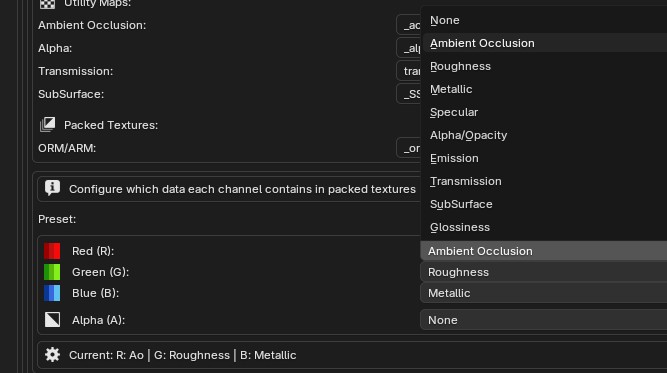Click the blue channel color icon

click(52, 293)
